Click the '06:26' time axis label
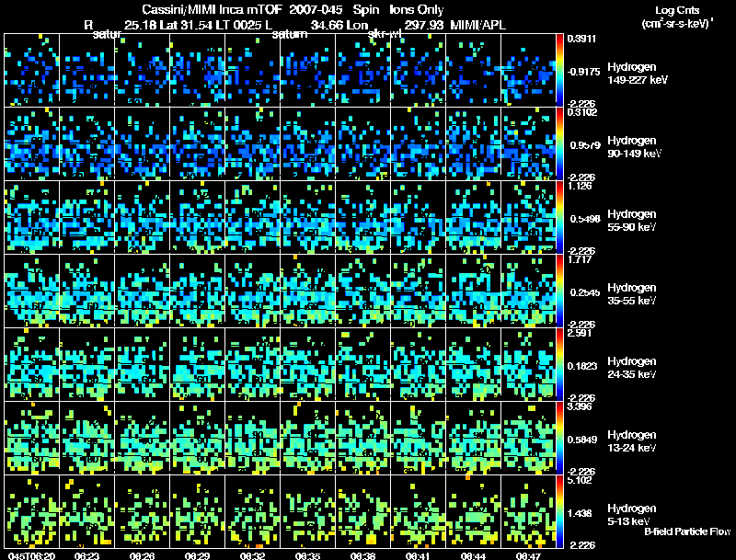Screen dimensions: 736x560 [143, 555]
